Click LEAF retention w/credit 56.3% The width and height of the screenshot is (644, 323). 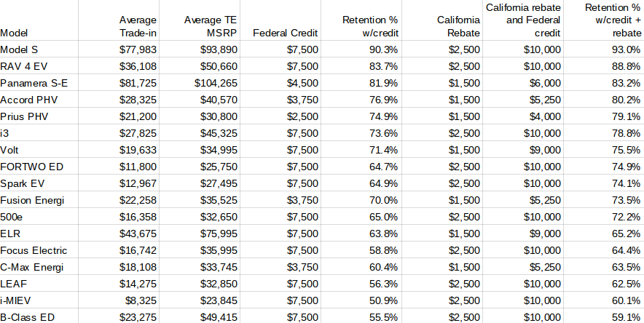pyautogui.click(x=382, y=284)
